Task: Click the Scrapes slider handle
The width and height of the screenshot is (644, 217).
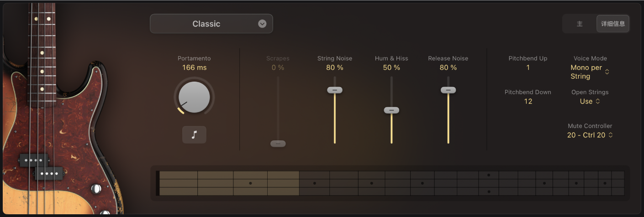Action: (x=278, y=144)
